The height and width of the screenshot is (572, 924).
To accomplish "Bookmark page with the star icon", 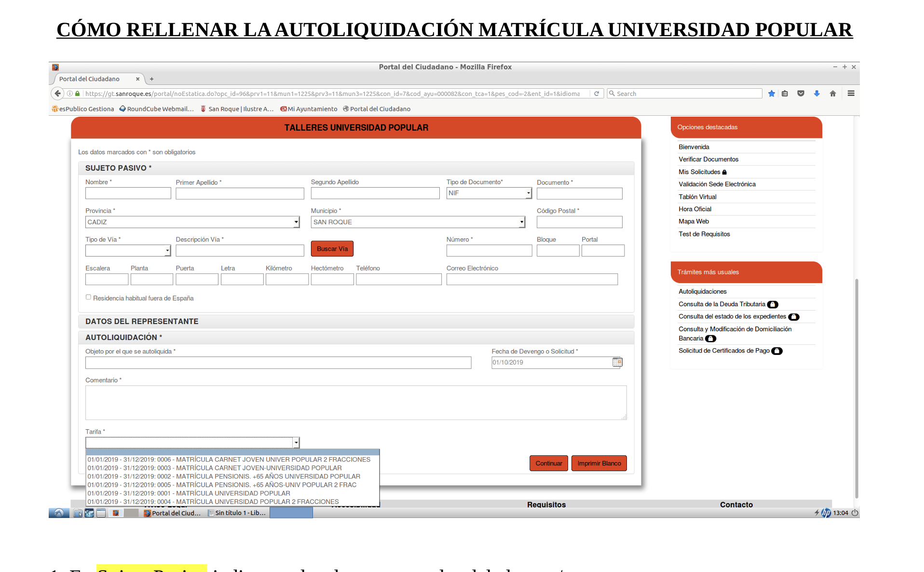I will click(772, 94).
